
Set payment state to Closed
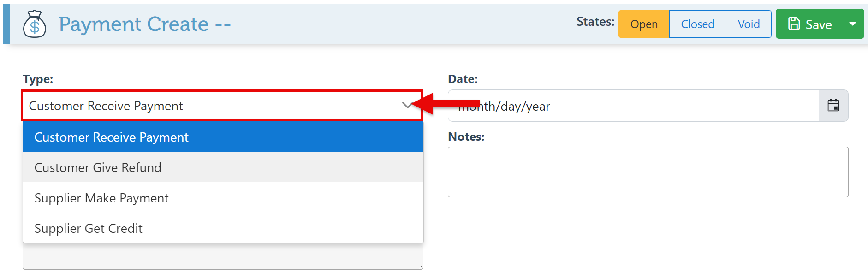697,24
